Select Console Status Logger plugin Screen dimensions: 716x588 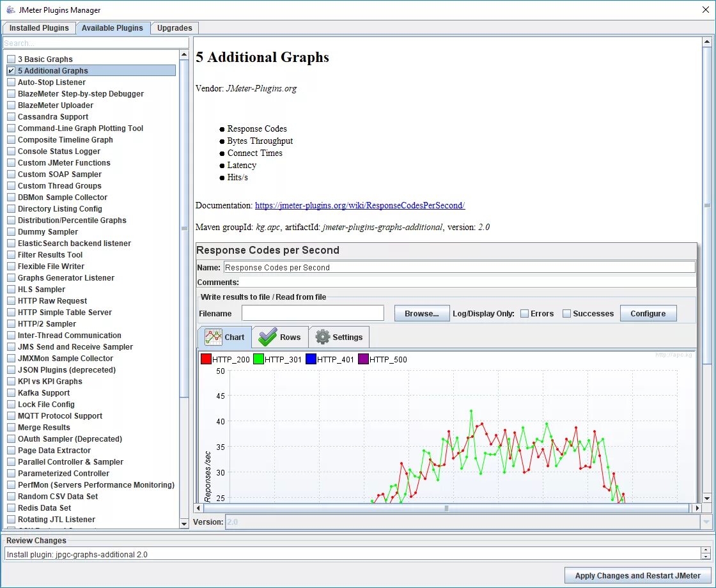coord(59,151)
